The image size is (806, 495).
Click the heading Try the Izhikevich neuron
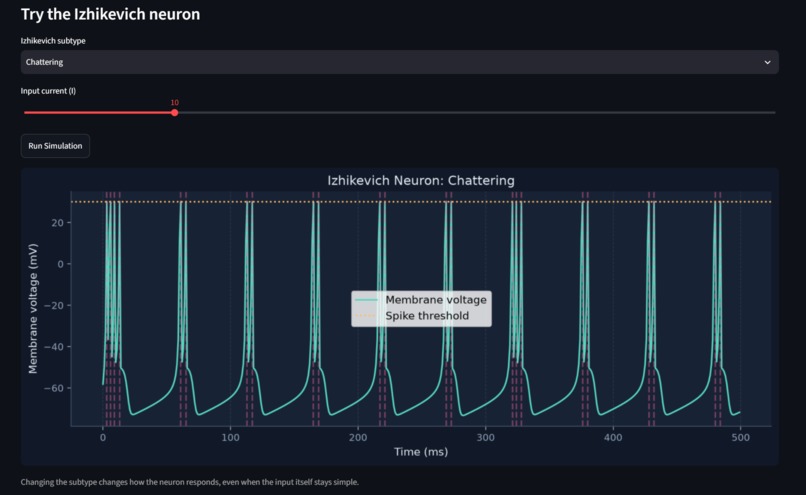click(111, 14)
